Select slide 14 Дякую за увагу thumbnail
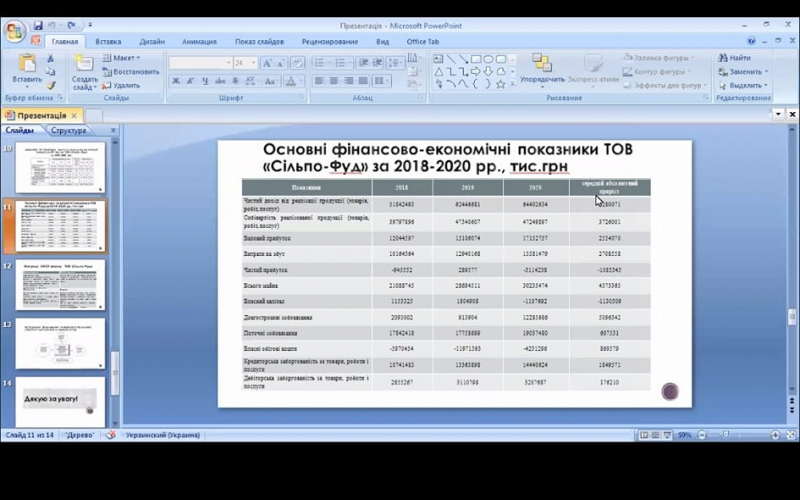Screen dimensions: 800x500 [x=60, y=402]
